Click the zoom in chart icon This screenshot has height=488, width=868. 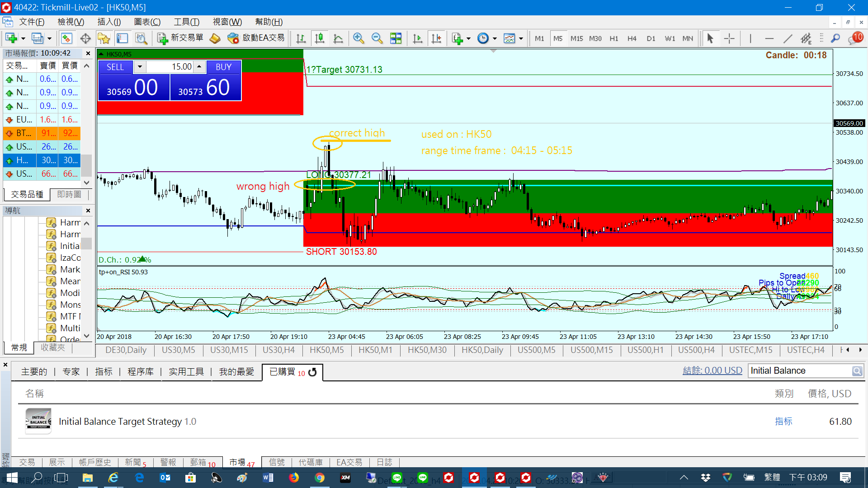point(359,38)
